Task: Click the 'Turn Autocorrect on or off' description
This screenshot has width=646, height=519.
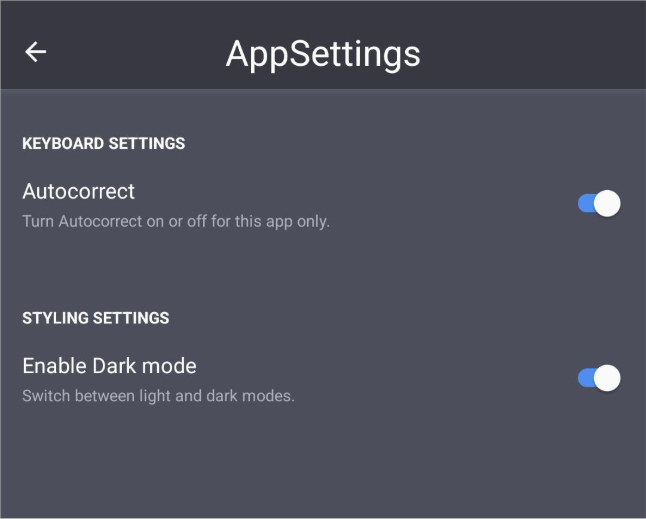Action: tap(176, 222)
